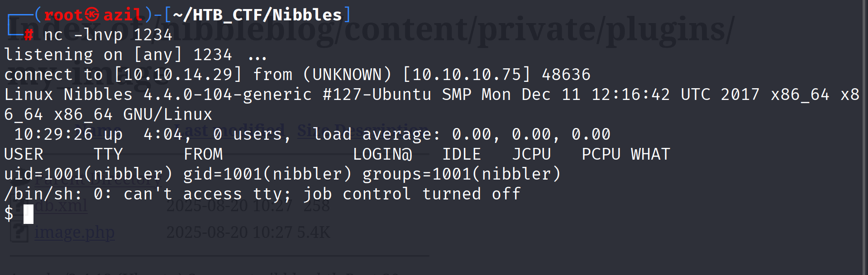Click the ~/HTB_CTF/Nibbles path in the prompt
Viewport: 868px width, 275px height.
(257, 15)
